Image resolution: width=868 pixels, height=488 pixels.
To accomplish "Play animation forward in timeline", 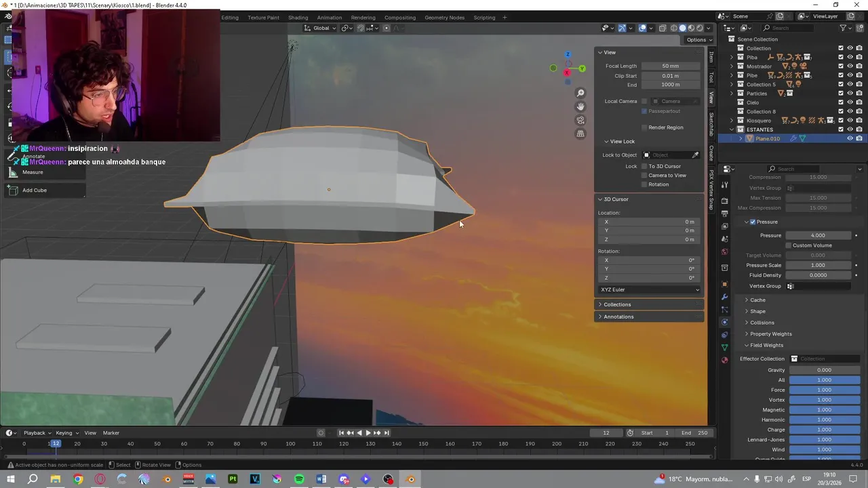I will [368, 433].
